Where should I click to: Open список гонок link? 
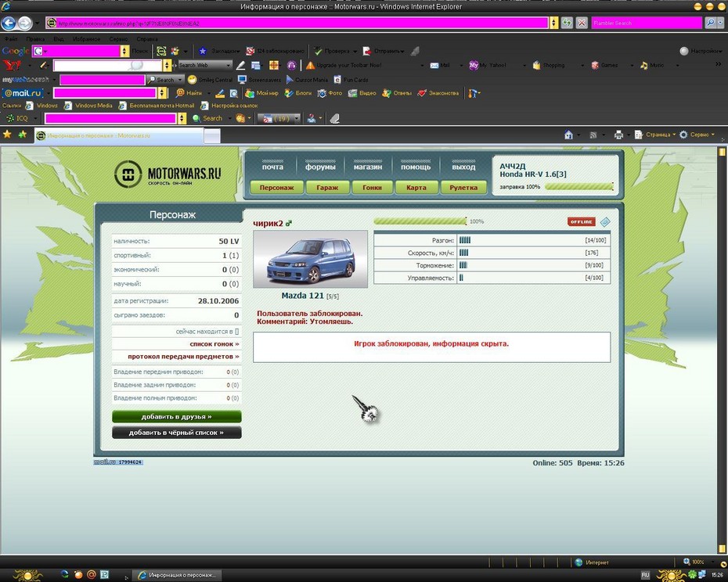click(x=214, y=344)
